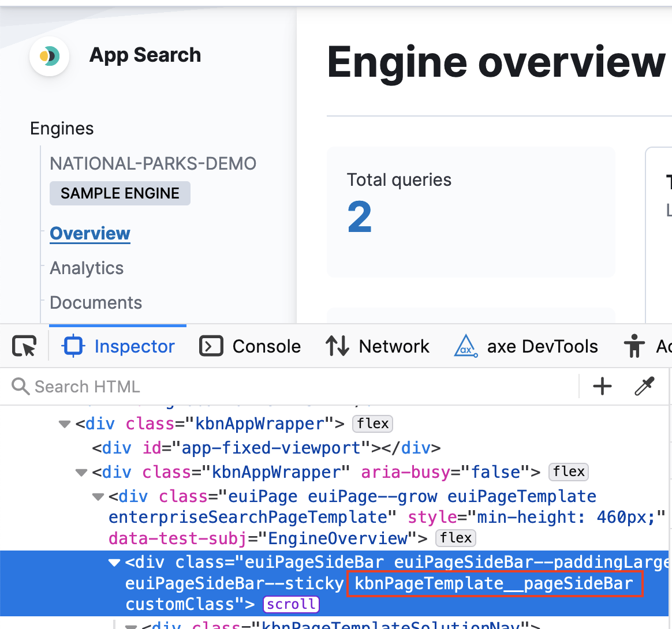Collapse the first kbnAppWrapper div node
672x629 pixels.
point(64,424)
